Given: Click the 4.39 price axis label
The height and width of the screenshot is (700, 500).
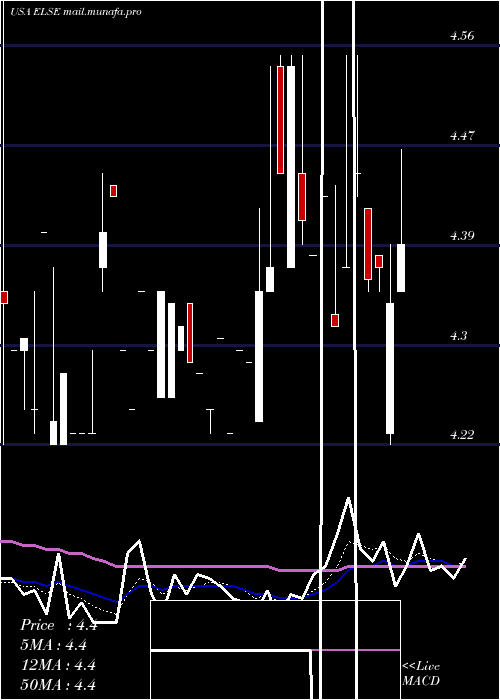Looking at the screenshot, I should point(462,236).
